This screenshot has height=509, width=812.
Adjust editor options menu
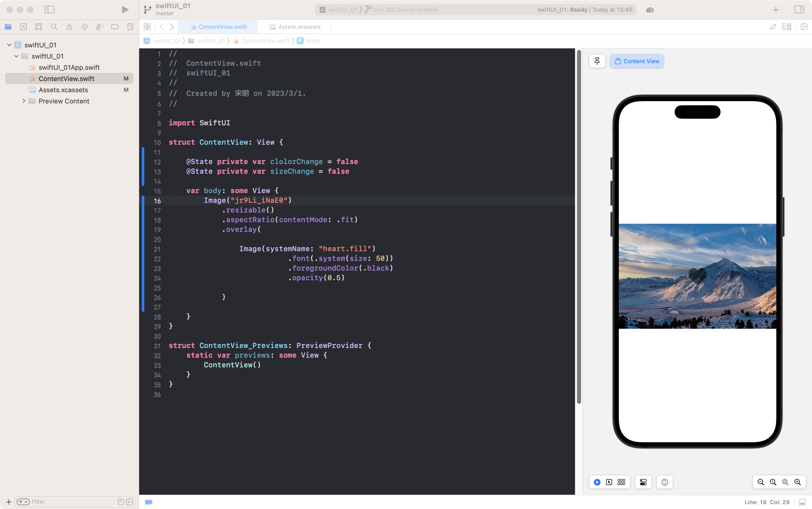click(x=787, y=26)
